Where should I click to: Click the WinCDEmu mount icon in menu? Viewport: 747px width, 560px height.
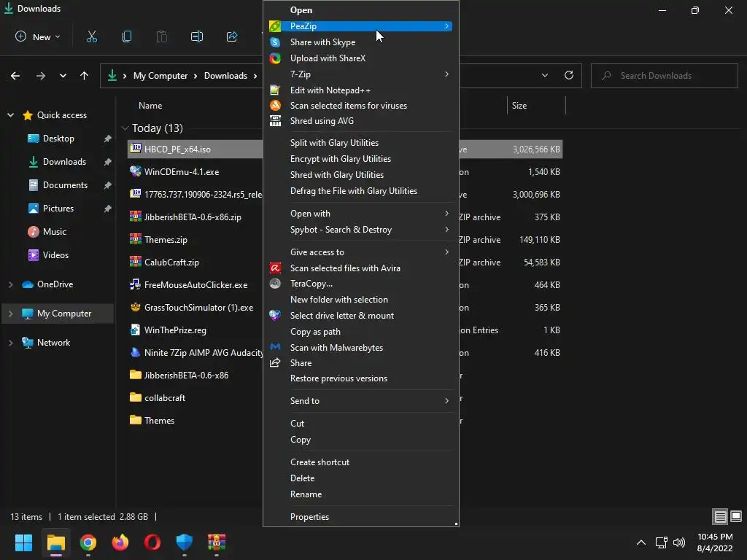click(275, 315)
